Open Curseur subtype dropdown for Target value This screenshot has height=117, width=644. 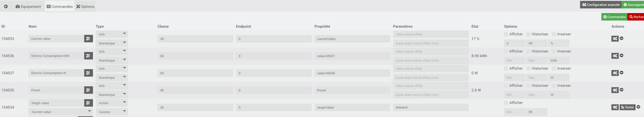point(112,112)
